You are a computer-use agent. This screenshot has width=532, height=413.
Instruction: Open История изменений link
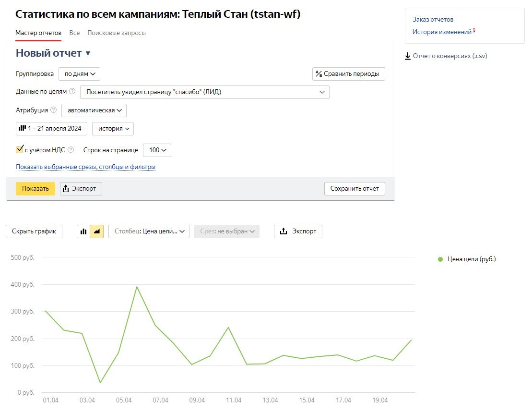click(442, 32)
